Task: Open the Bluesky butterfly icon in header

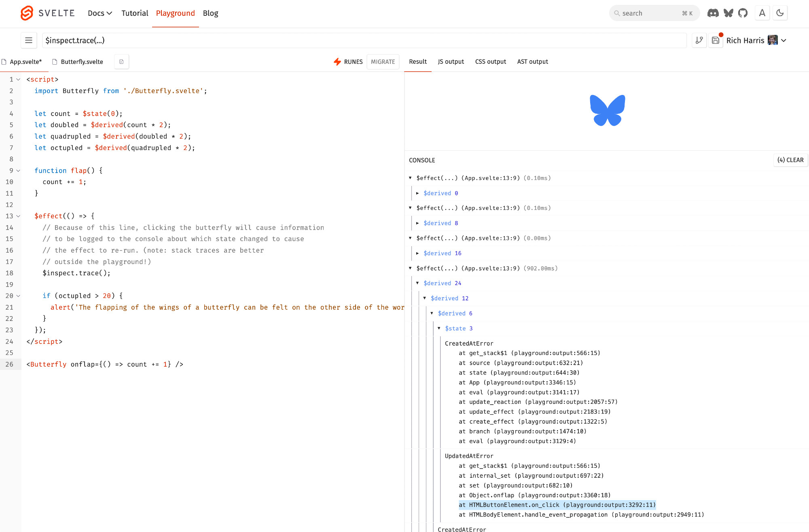Action: pos(729,13)
